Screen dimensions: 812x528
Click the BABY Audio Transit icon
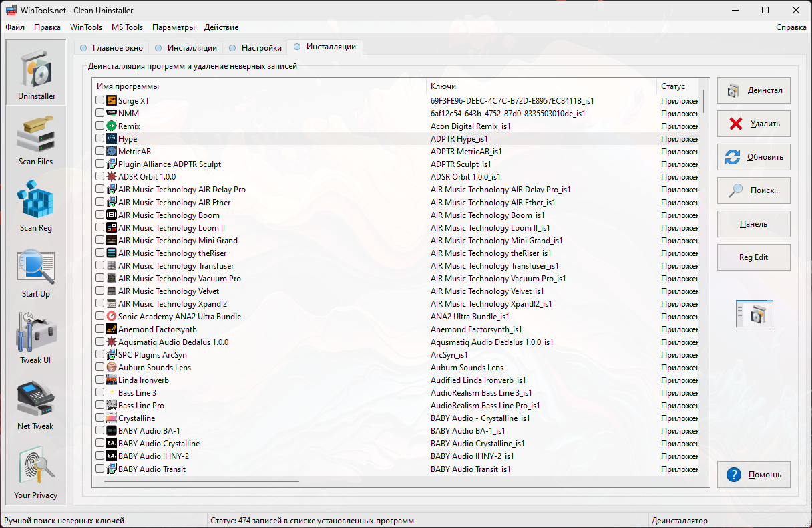[x=112, y=469]
